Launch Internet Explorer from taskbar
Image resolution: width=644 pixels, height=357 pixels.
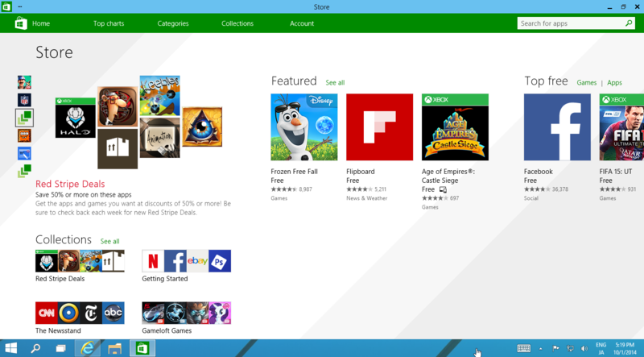pyautogui.click(x=88, y=348)
